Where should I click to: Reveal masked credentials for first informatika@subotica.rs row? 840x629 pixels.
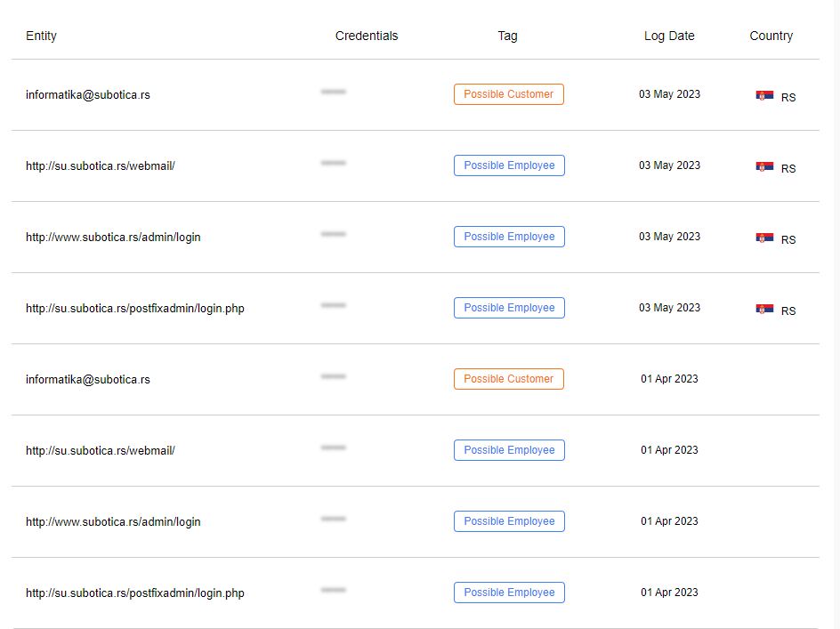(x=334, y=92)
